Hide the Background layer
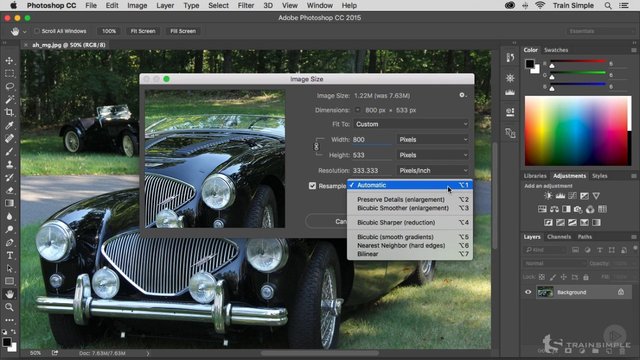This screenshot has width=640, height=360. 528,292
